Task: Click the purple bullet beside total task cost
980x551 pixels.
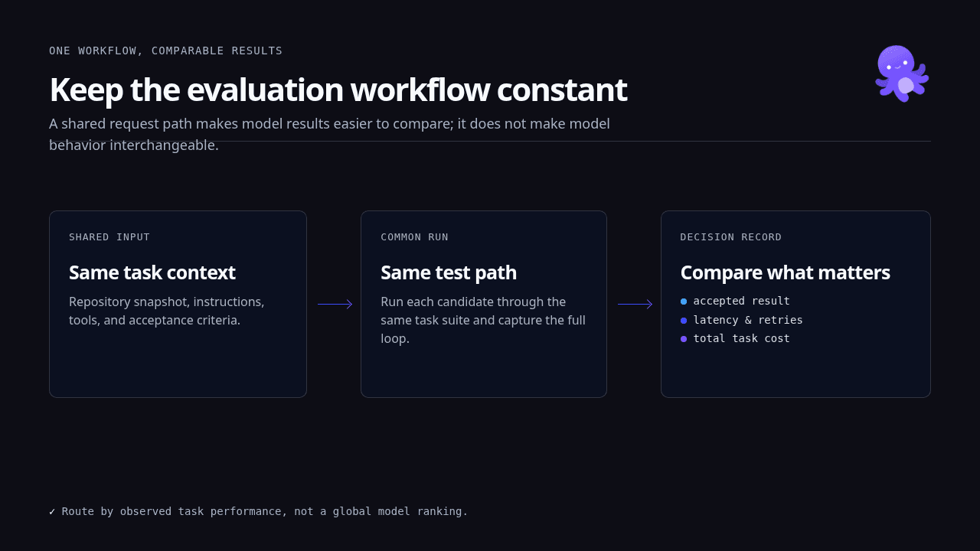Action: click(x=684, y=338)
